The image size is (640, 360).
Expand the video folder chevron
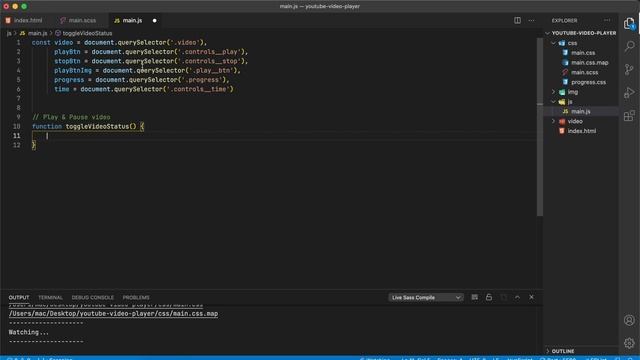(x=553, y=121)
